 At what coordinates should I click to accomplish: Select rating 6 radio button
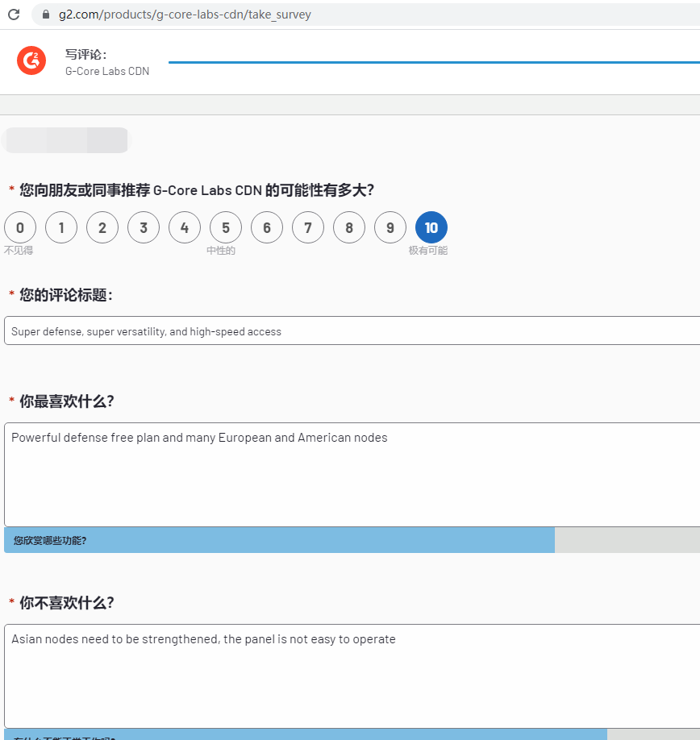tap(267, 227)
